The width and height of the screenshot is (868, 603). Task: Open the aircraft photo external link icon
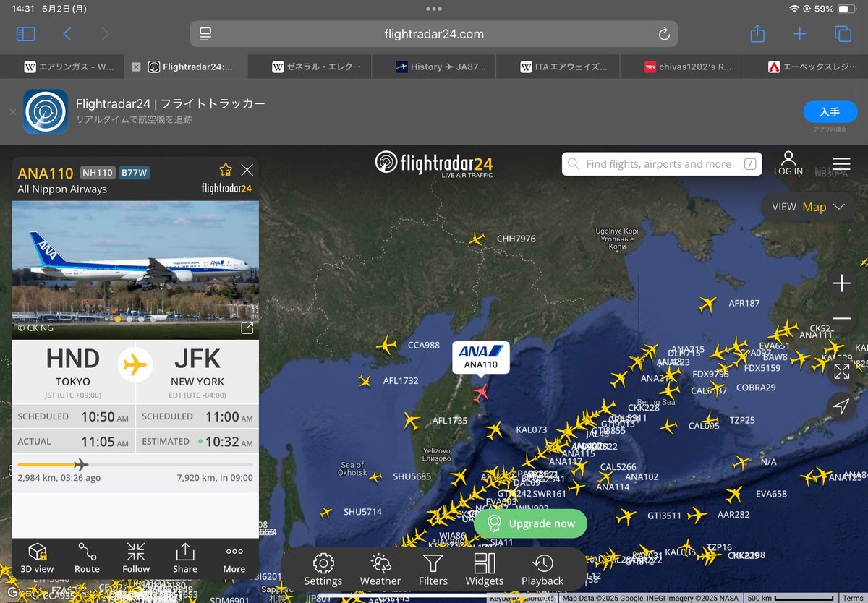(247, 328)
